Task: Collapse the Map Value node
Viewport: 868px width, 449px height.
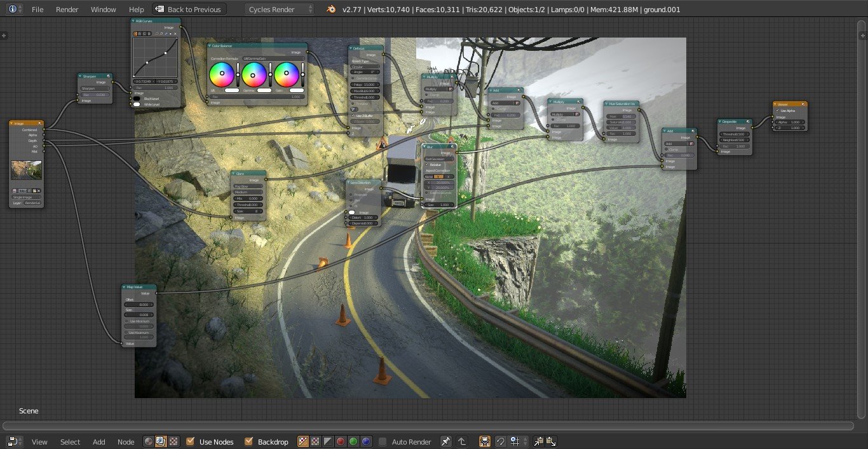Action: (x=124, y=287)
